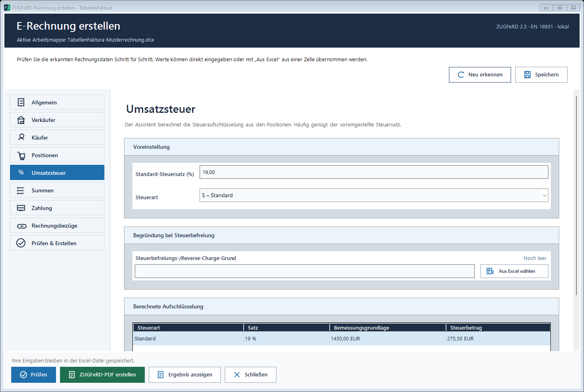Image resolution: width=584 pixels, height=392 pixels.
Task: Click the Positionen shopping cart icon
Action: point(21,155)
